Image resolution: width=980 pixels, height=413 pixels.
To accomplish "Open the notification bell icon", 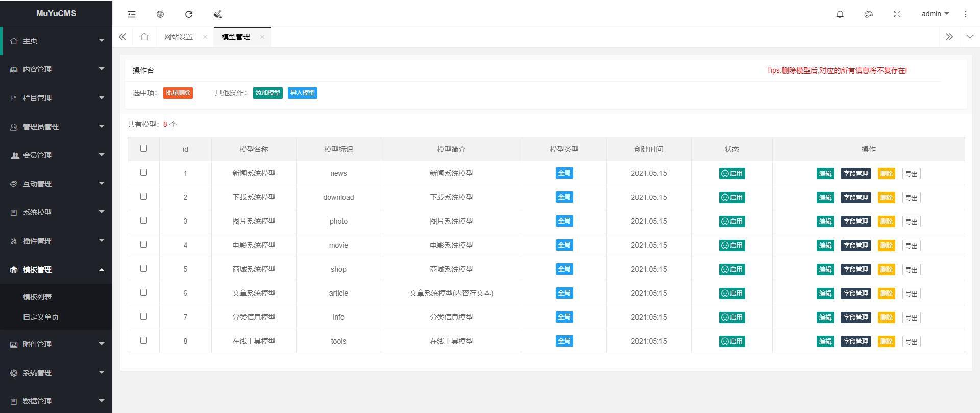I will click(840, 14).
